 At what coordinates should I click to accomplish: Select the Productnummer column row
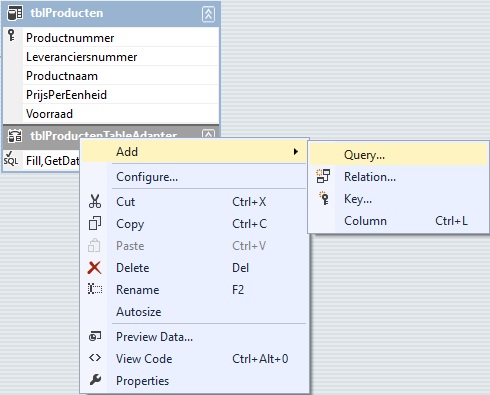point(111,37)
